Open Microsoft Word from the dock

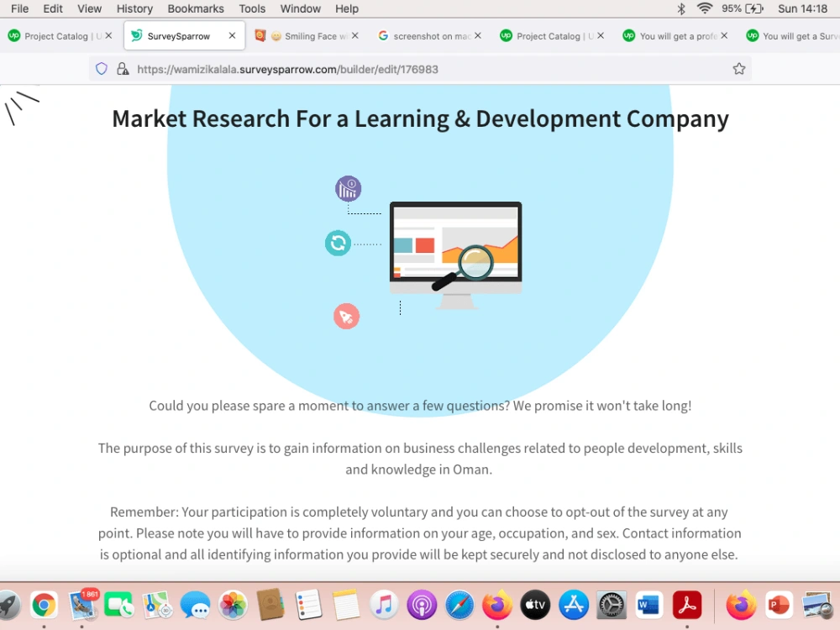(x=648, y=606)
